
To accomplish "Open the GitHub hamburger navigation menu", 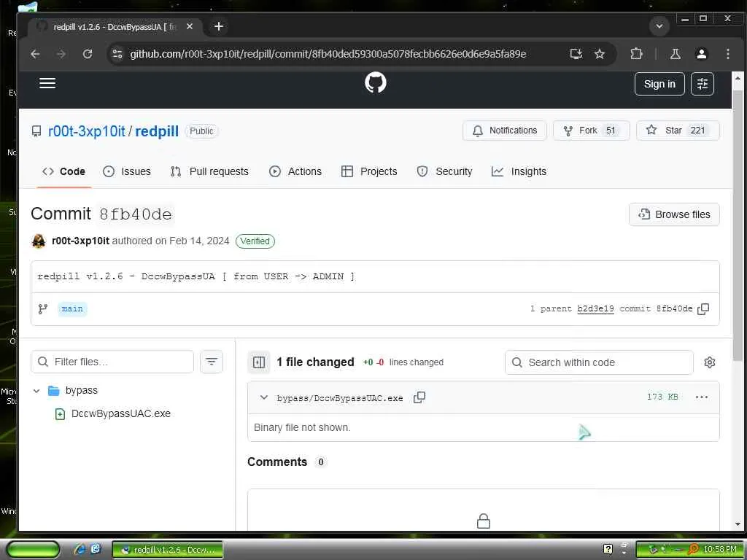I will 47,83.
